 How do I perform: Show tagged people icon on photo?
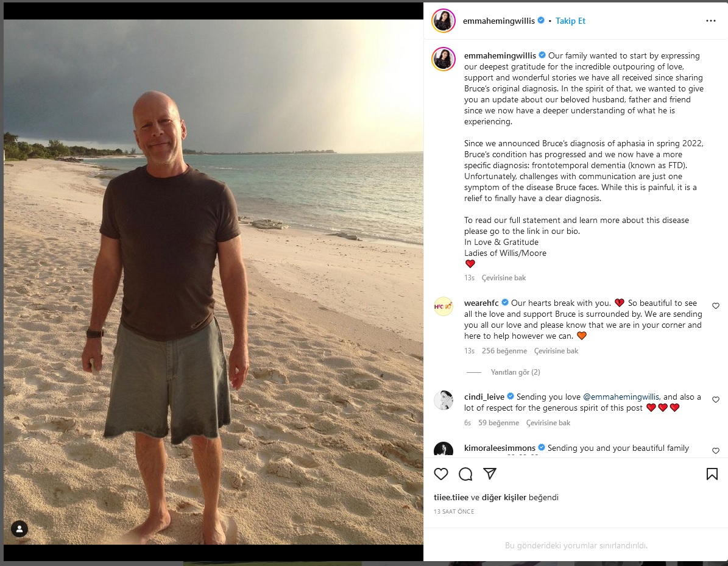click(19, 528)
